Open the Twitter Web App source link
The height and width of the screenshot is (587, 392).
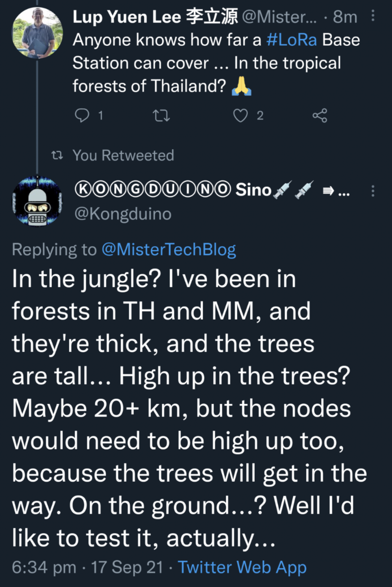click(242, 567)
